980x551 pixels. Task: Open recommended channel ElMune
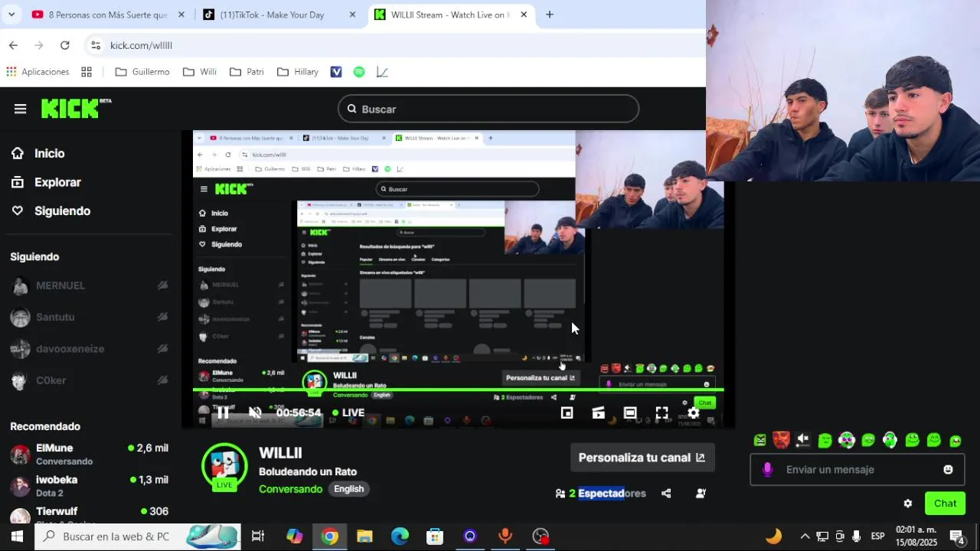tap(89, 455)
